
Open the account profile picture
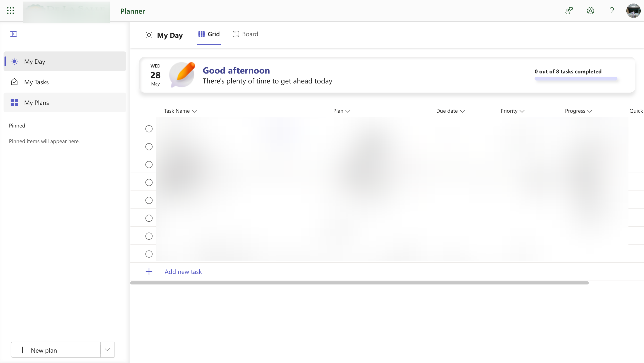coord(633,11)
